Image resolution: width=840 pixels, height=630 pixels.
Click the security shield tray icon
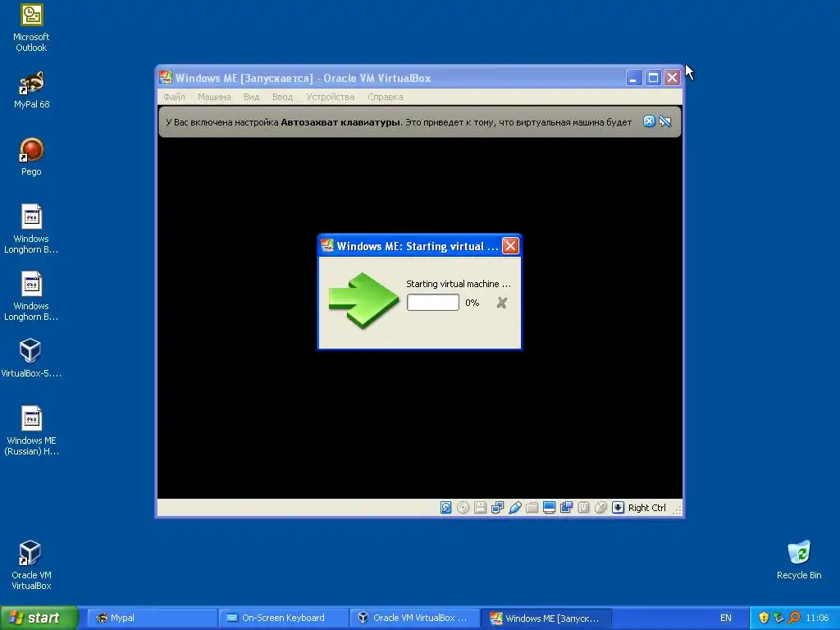764,618
